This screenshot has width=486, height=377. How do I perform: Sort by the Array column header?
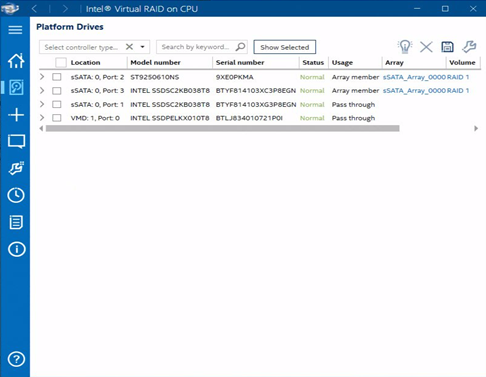pos(394,63)
